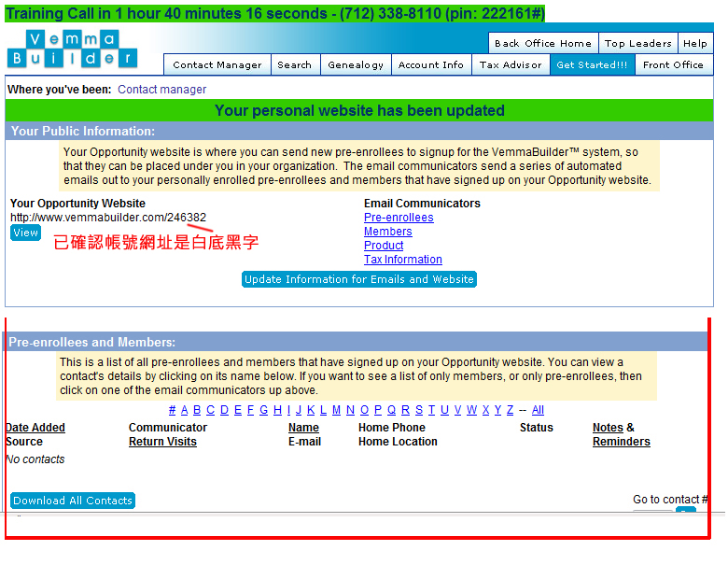Image resolution: width=728 pixels, height=579 pixels.
Task: Filter contacts by letter E
Action: [x=238, y=410]
